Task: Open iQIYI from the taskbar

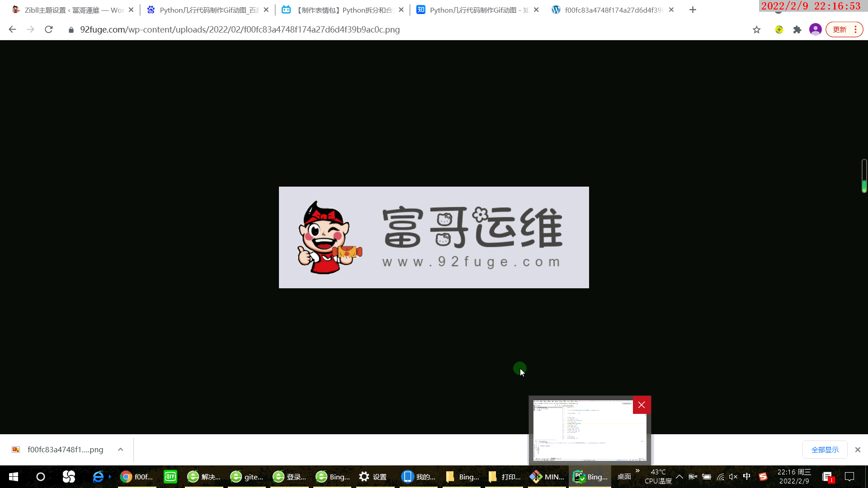Action: click(170, 477)
